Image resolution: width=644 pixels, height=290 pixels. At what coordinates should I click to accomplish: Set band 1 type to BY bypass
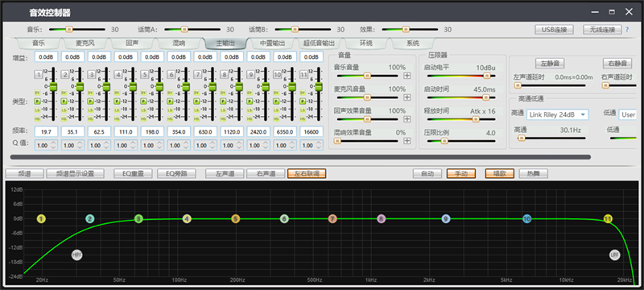(x=37, y=93)
